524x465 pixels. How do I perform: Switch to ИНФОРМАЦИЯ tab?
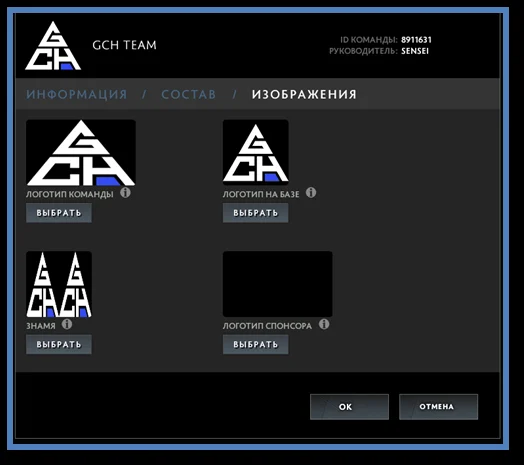point(77,95)
